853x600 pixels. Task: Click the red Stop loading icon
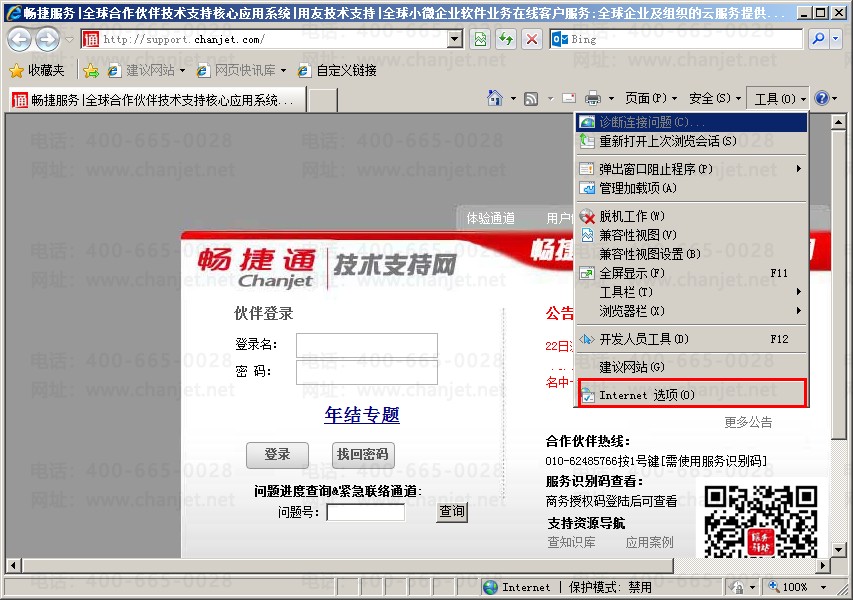tap(531, 39)
